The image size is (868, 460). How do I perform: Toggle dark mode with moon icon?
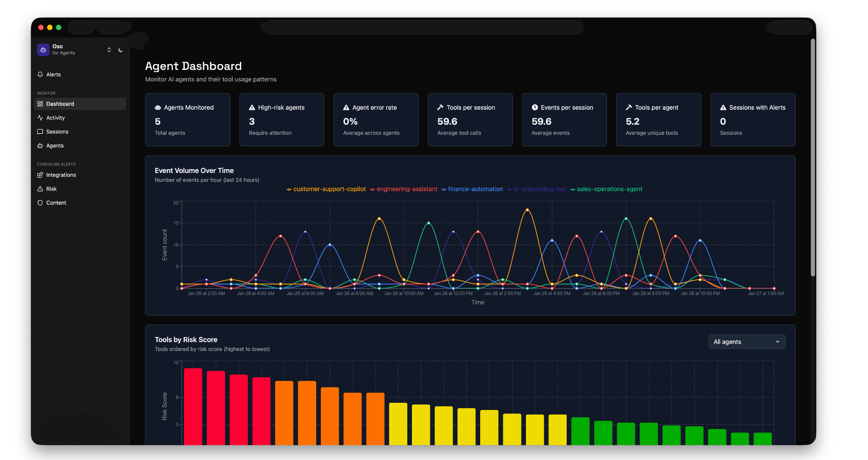[121, 50]
